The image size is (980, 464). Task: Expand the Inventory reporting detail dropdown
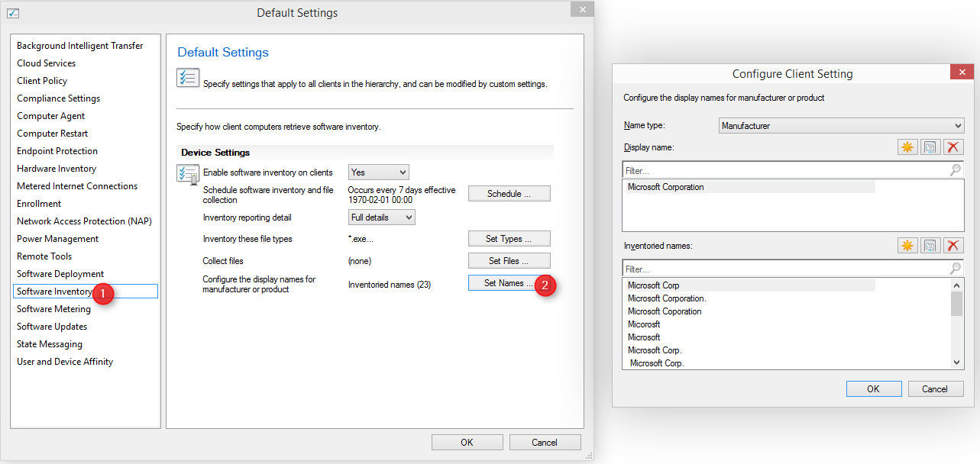pyautogui.click(x=382, y=217)
